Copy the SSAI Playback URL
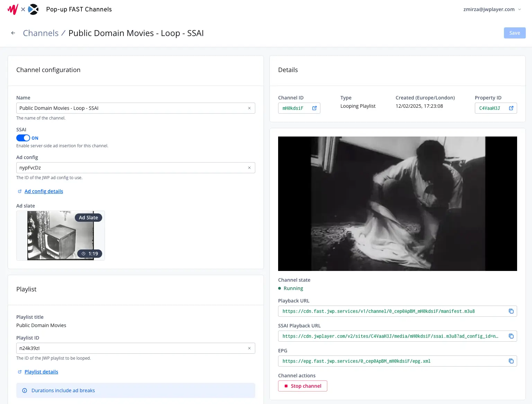The image size is (532, 404). pyautogui.click(x=511, y=336)
